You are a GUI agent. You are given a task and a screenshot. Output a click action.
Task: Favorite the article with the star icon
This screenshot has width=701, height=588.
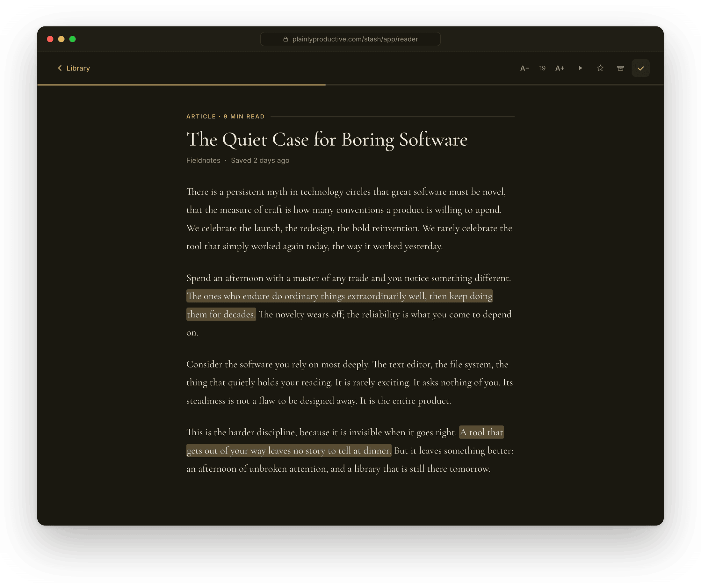click(x=600, y=68)
